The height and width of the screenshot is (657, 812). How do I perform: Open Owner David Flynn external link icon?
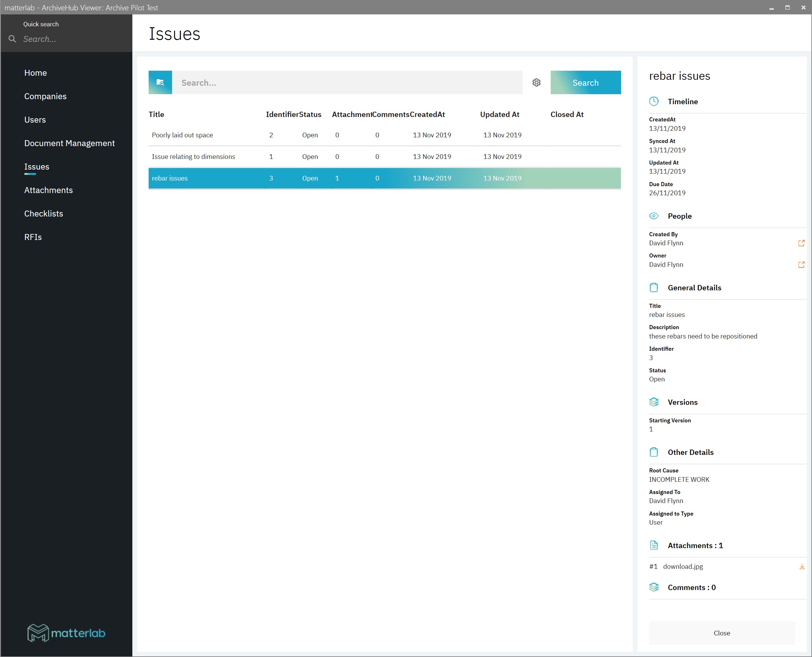(x=801, y=265)
